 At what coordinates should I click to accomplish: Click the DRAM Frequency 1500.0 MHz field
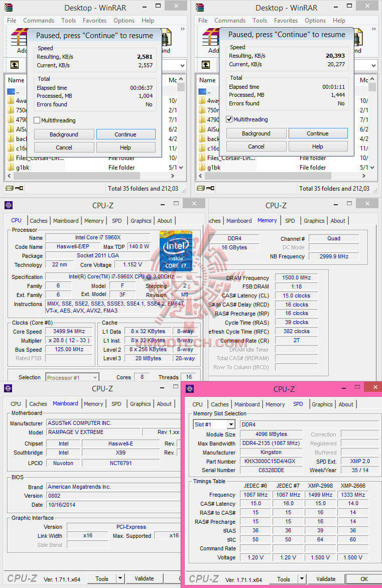pos(297,277)
